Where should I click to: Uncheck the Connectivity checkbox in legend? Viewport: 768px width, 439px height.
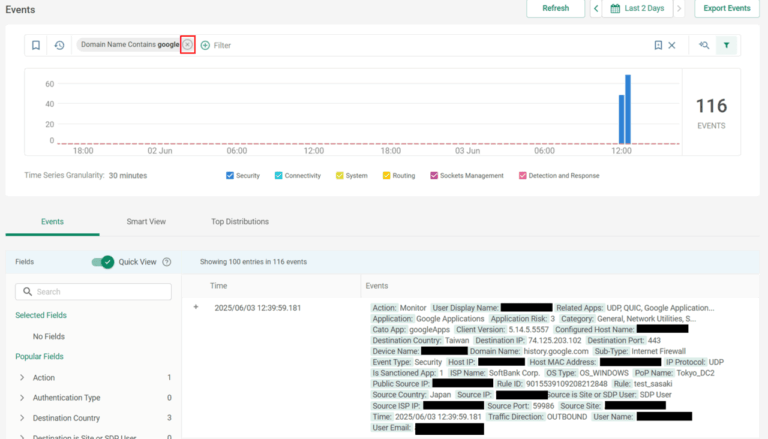279,175
